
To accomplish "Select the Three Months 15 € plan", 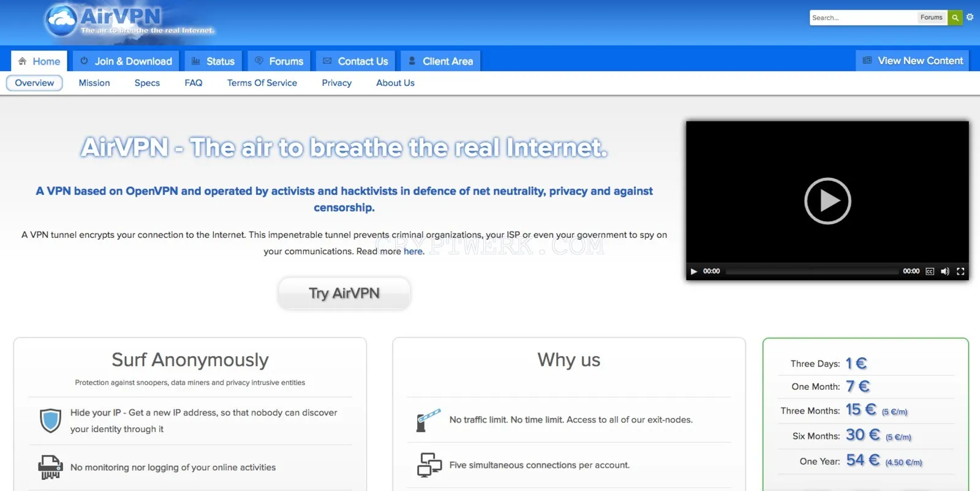I will coord(865,411).
